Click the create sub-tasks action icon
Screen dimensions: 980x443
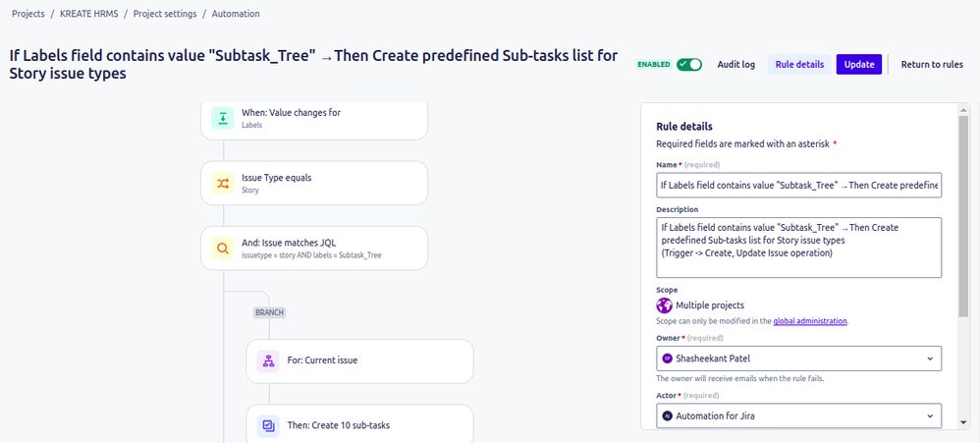tap(268, 426)
